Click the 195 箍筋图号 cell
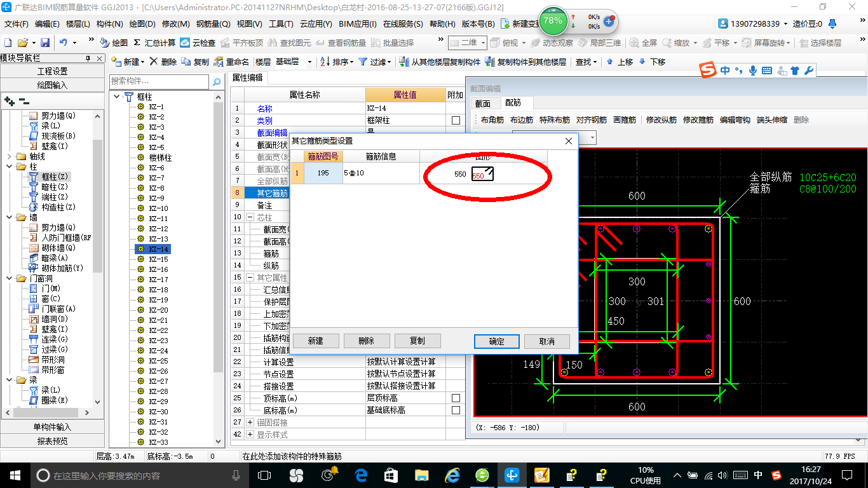The height and width of the screenshot is (488, 868). point(323,173)
